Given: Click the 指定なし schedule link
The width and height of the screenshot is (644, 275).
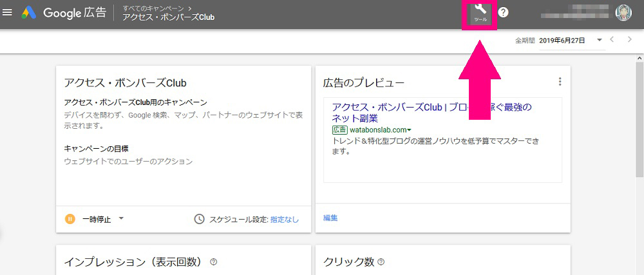Looking at the screenshot, I should click(x=284, y=220).
